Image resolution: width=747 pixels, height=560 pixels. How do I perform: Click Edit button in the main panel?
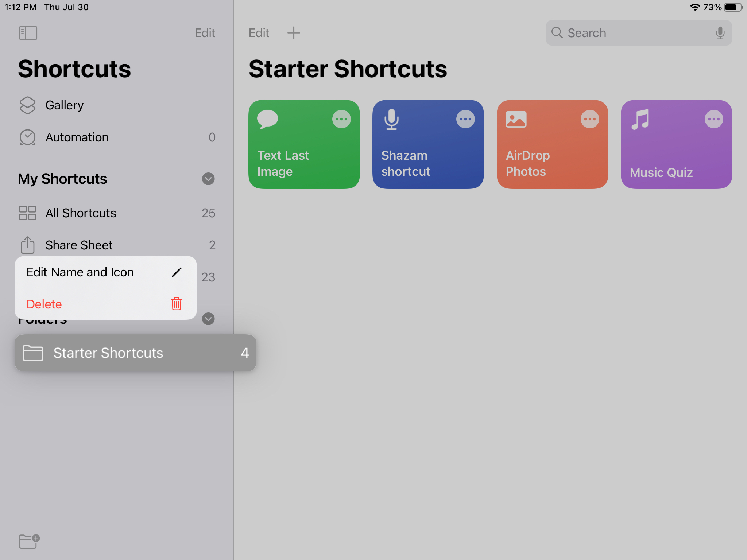pos(258,32)
